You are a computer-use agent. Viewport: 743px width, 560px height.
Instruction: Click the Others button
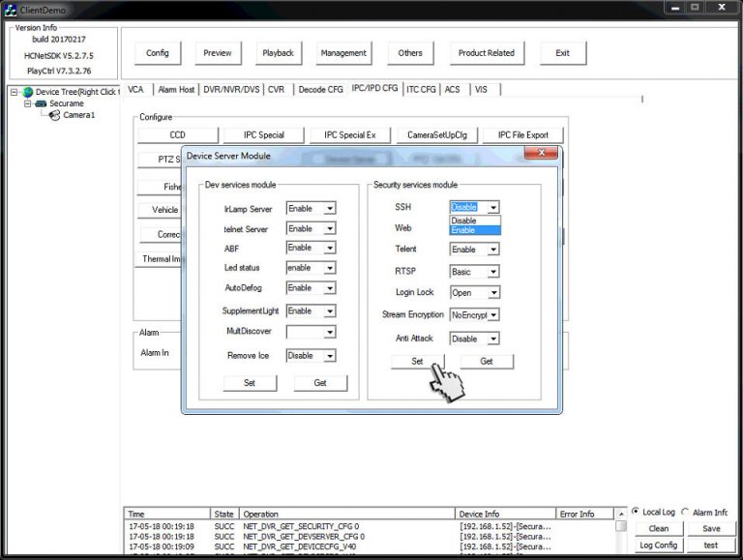[x=410, y=53]
